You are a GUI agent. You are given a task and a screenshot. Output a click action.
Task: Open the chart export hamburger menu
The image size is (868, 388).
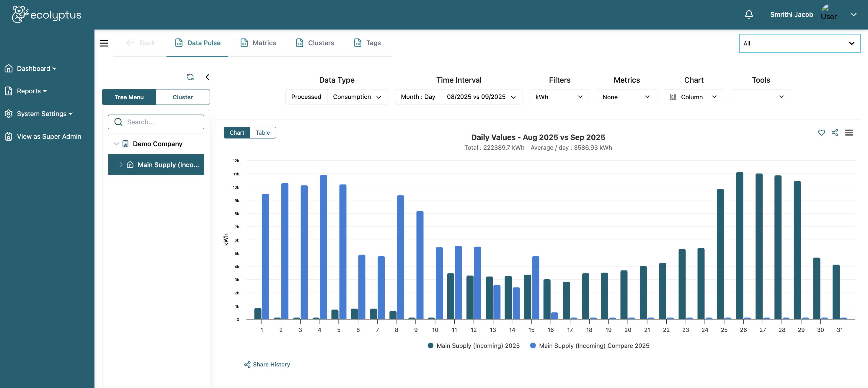coord(849,133)
